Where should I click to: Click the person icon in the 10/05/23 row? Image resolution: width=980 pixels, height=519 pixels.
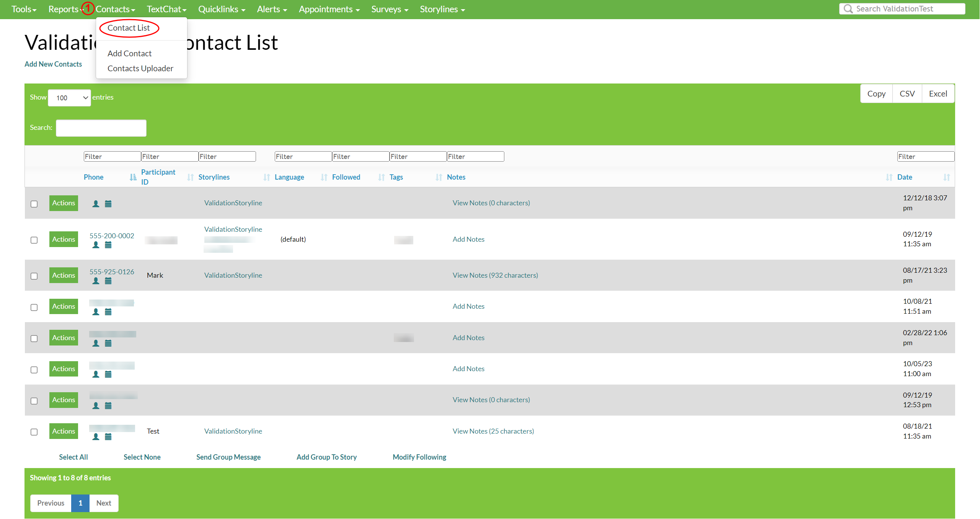pos(96,374)
